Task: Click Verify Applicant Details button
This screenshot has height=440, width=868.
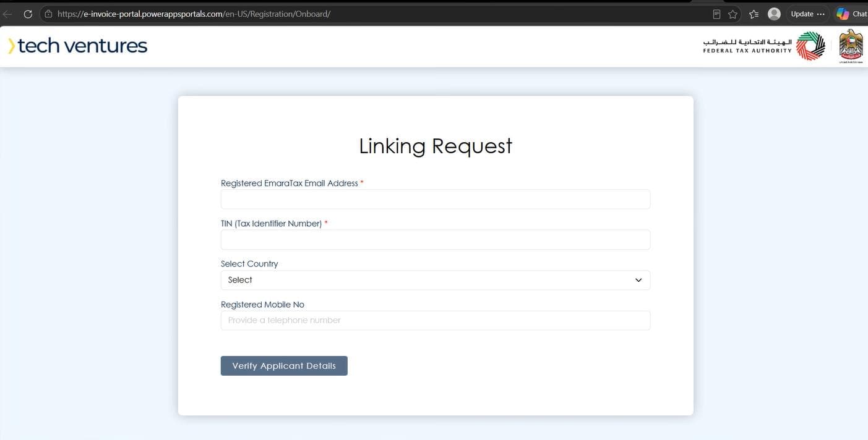Action: point(284,366)
